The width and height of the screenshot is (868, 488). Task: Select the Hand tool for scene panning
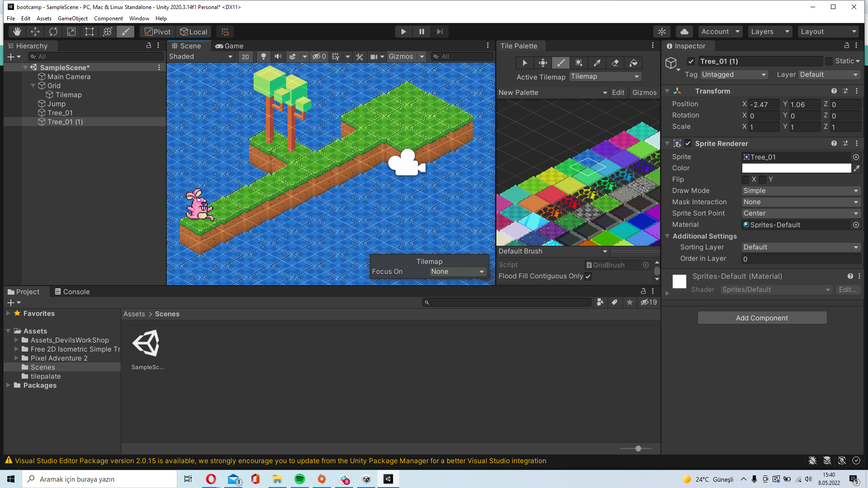tap(17, 31)
